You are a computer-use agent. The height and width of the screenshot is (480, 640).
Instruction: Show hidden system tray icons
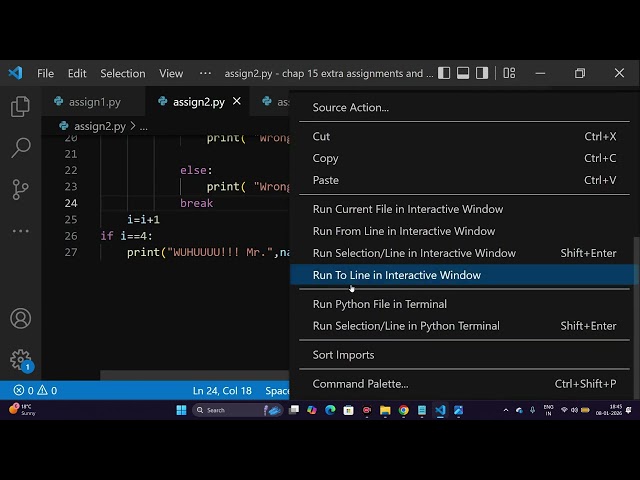pyautogui.click(x=506, y=410)
